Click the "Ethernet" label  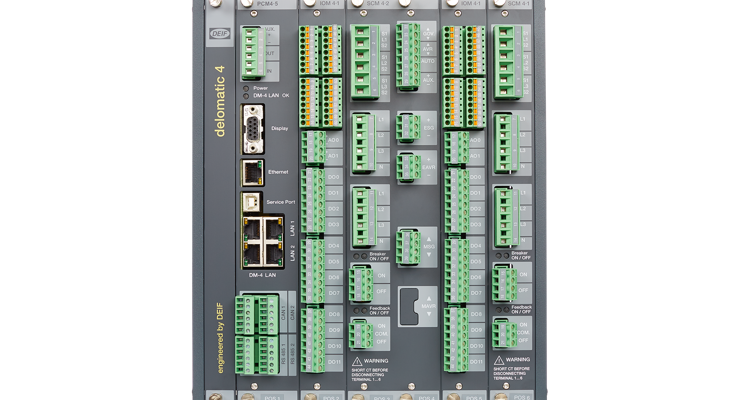pos(278,172)
